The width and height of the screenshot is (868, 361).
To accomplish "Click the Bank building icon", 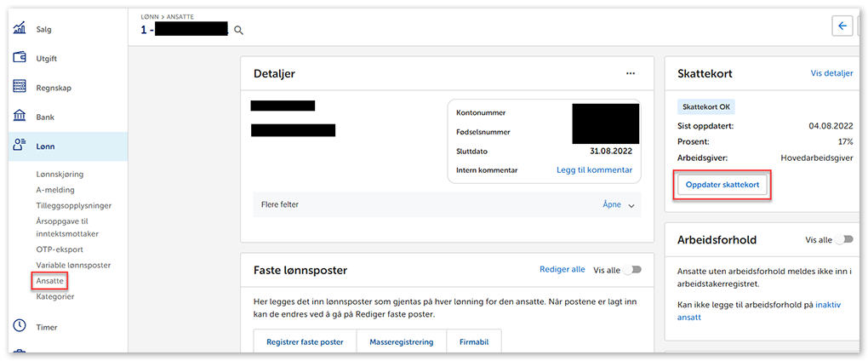I will tap(19, 117).
